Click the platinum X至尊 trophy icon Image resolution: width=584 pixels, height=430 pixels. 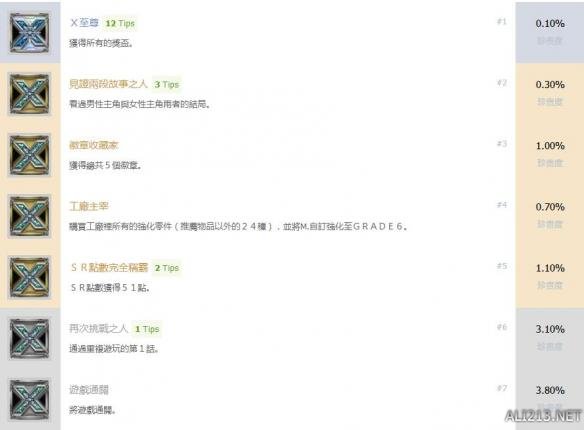tap(29, 33)
